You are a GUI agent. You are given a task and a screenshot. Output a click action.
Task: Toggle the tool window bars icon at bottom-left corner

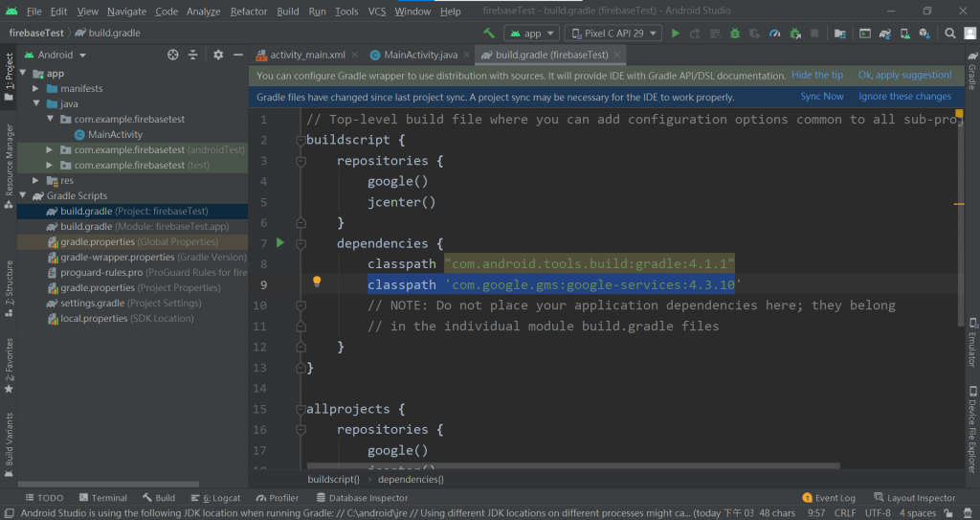pyautogui.click(x=9, y=513)
